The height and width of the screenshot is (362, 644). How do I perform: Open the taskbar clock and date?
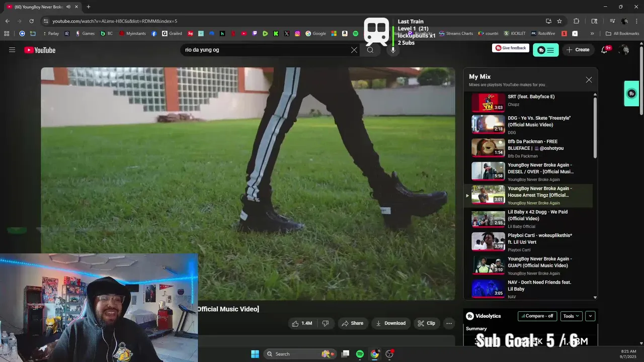[x=629, y=354]
